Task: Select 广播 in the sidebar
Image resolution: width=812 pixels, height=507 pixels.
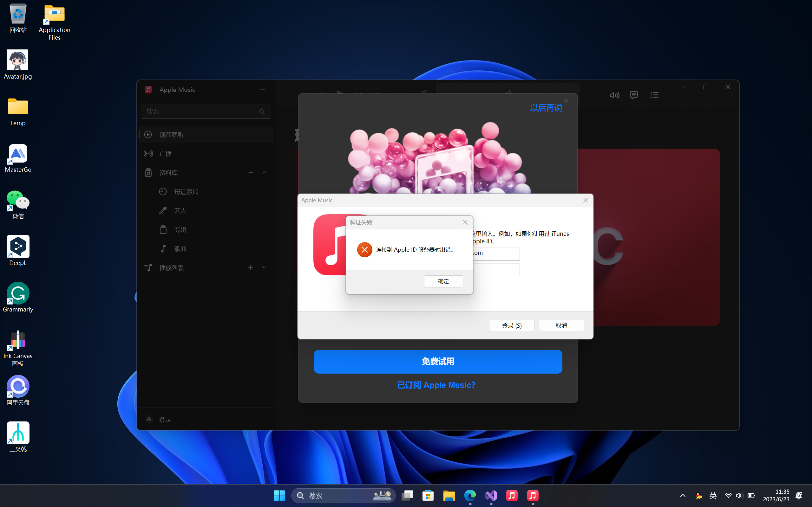Action: point(166,154)
